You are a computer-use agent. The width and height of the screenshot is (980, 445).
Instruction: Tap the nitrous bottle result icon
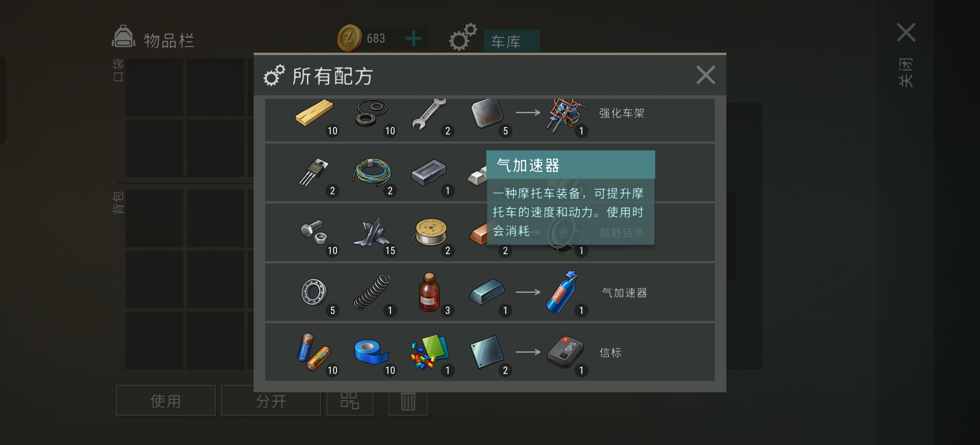point(562,292)
